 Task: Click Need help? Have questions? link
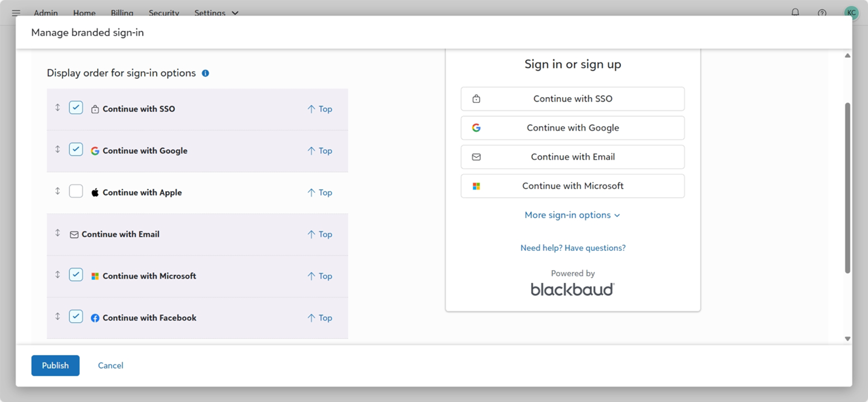pyautogui.click(x=572, y=248)
